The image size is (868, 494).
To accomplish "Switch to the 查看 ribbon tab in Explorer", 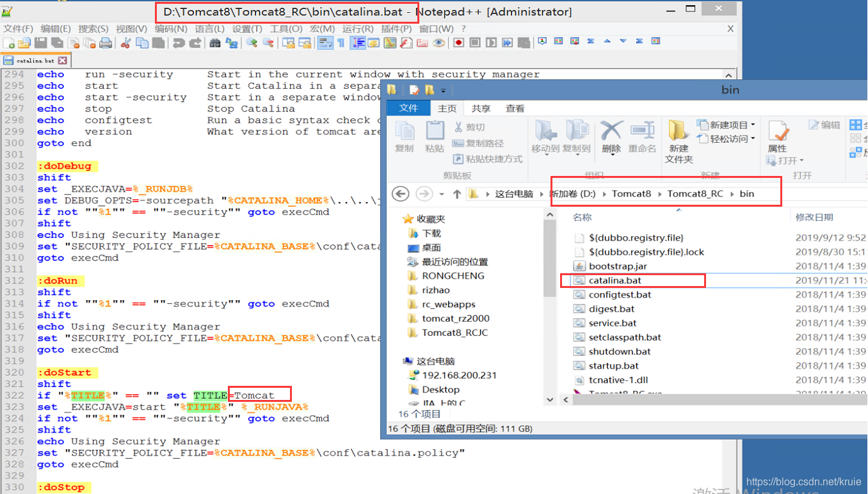I will coord(515,109).
